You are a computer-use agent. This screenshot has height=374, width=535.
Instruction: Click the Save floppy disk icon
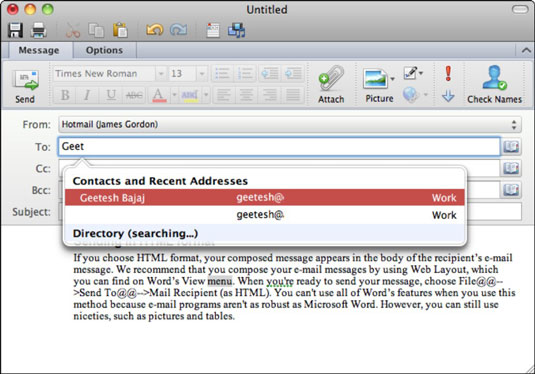[x=15, y=30]
